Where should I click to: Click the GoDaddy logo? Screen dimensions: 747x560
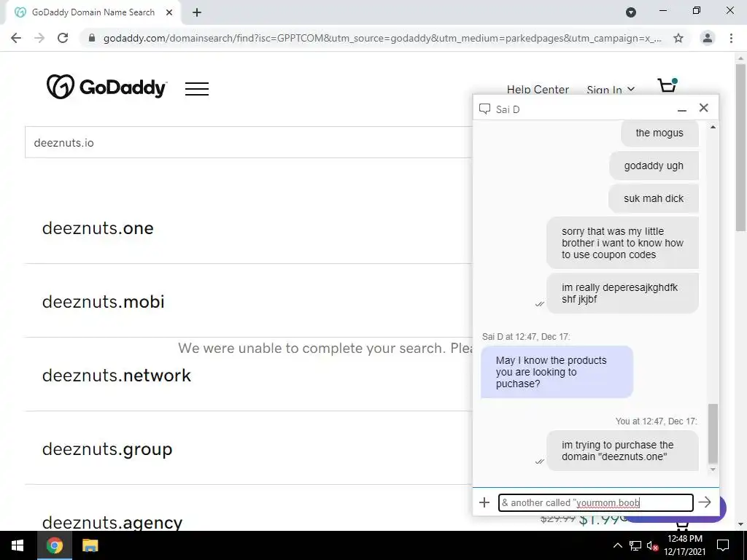point(107,87)
